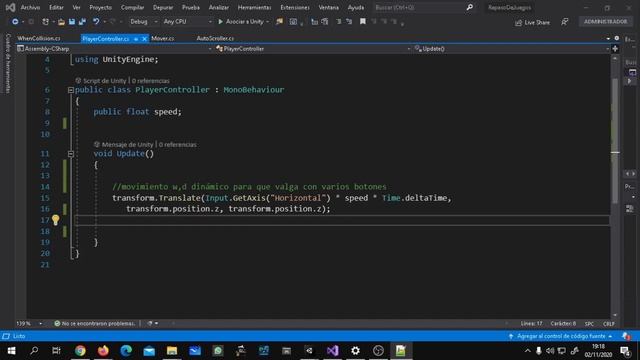Collapse the Update method region
Image resolution: width=640 pixels, height=360 pixels.
click(71, 154)
